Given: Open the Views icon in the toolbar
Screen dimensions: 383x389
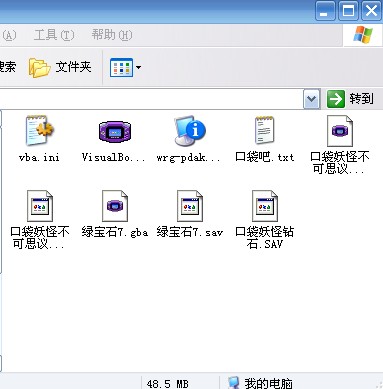Looking at the screenshot, I should click(122, 68).
